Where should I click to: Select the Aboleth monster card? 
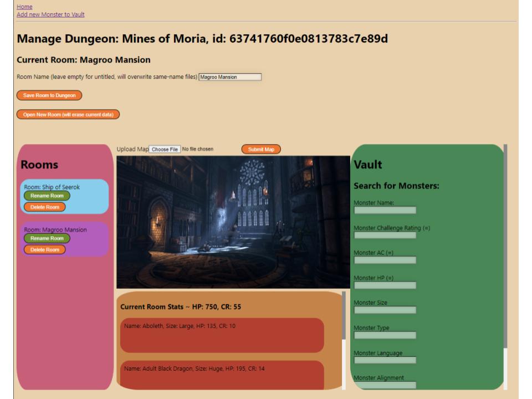tap(222, 335)
